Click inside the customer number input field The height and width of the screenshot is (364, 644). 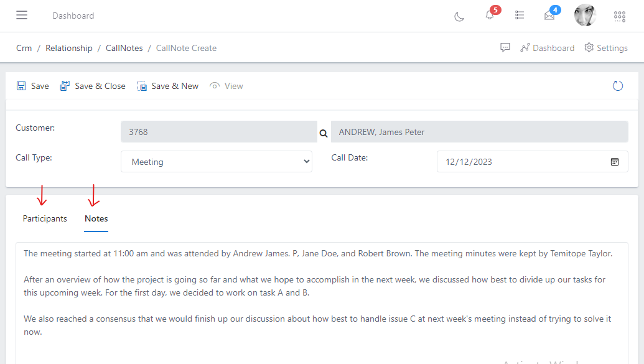click(218, 132)
